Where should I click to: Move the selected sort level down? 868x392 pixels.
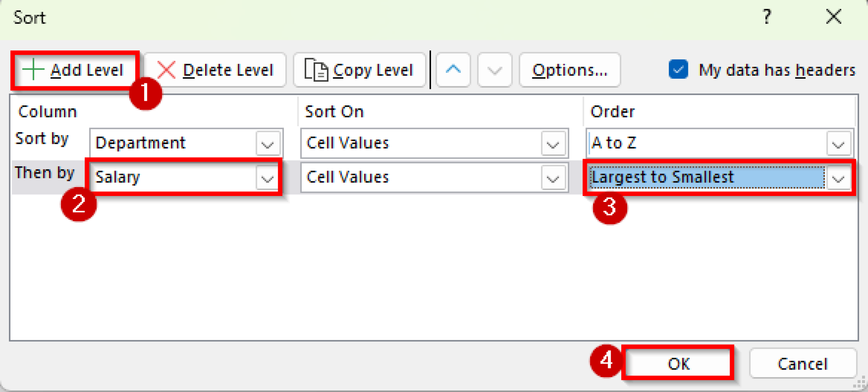point(494,70)
